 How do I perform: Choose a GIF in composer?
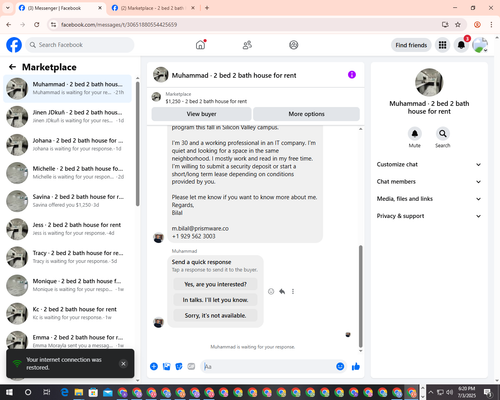tap(191, 367)
